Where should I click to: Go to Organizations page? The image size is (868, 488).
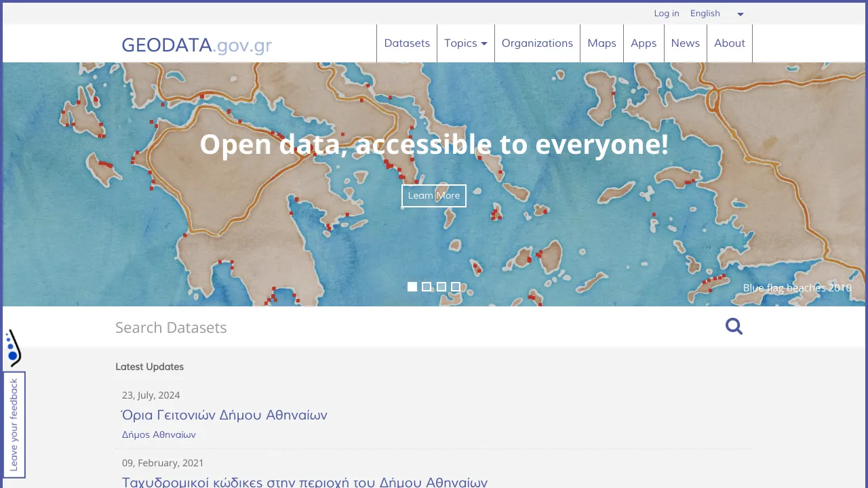[537, 43]
